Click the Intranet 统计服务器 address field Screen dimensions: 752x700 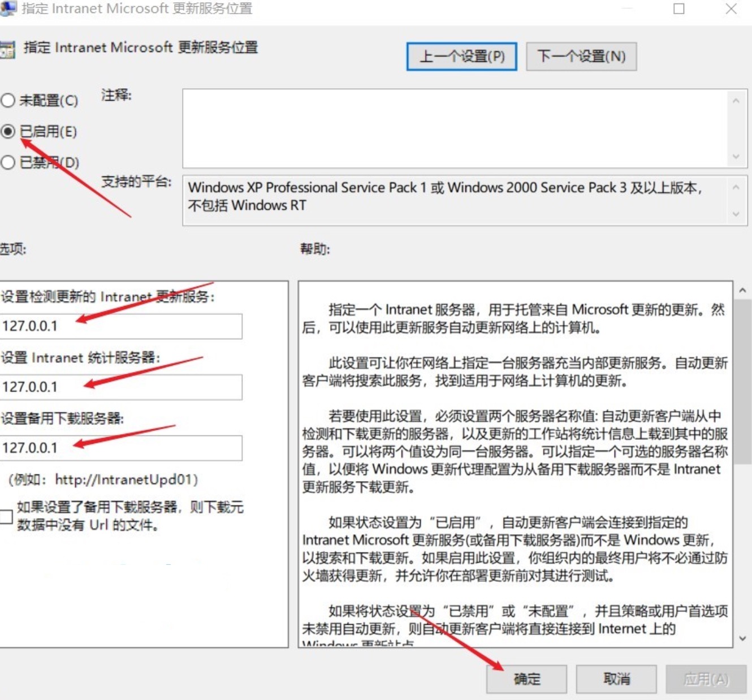(x=120, y=387)
